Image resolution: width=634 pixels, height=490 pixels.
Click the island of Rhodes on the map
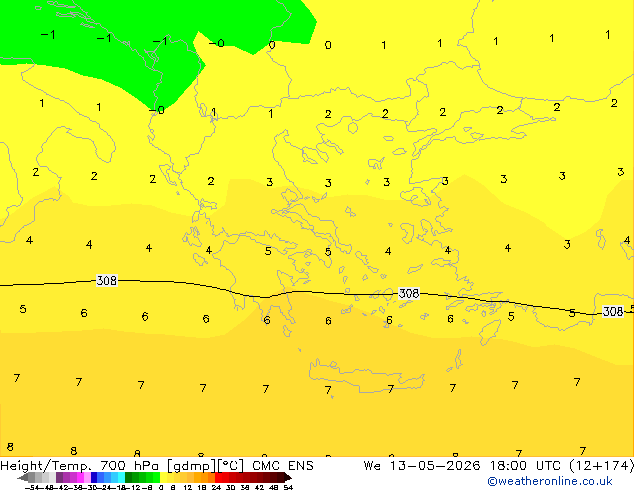(x=490, y=331)
